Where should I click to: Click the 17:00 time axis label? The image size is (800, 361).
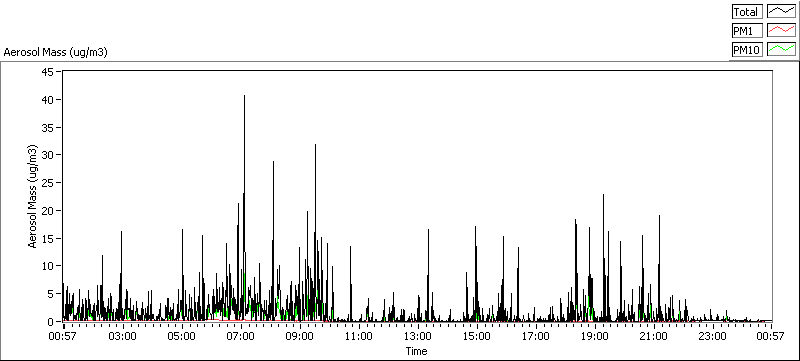537,337
